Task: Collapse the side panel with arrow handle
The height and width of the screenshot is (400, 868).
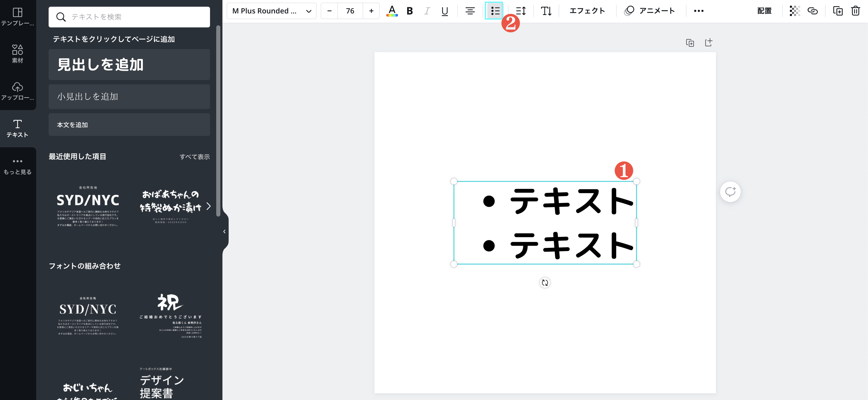Action: (225, 232)
